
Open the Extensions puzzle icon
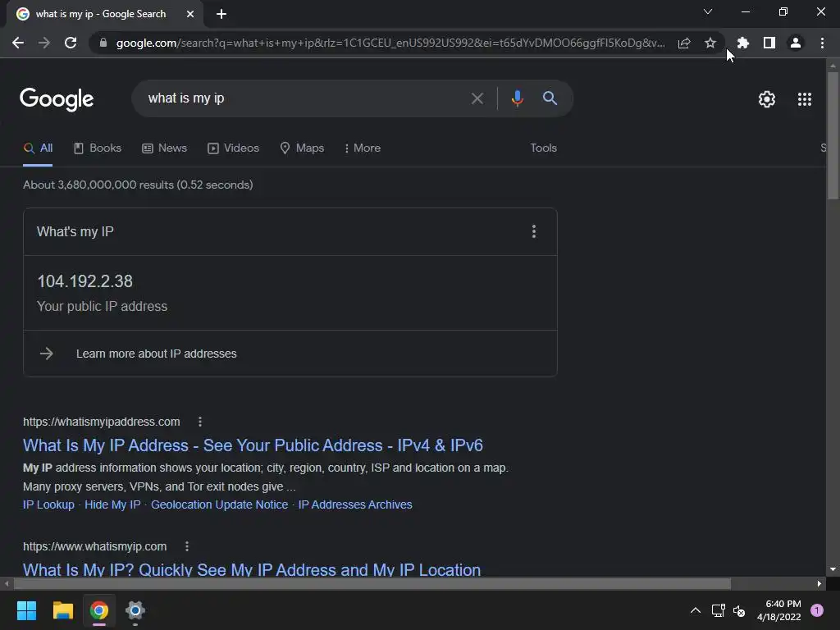[743, 43]
